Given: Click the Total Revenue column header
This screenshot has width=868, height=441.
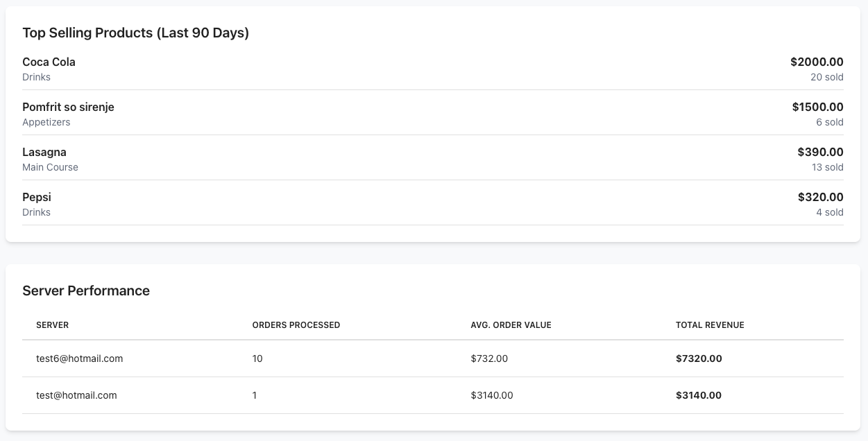Looking at the screenshot, I should click(710, 325).
